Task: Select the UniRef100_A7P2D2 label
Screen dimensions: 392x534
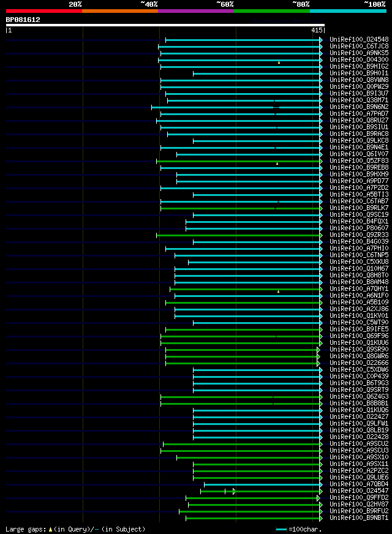Action: [359, 187]
